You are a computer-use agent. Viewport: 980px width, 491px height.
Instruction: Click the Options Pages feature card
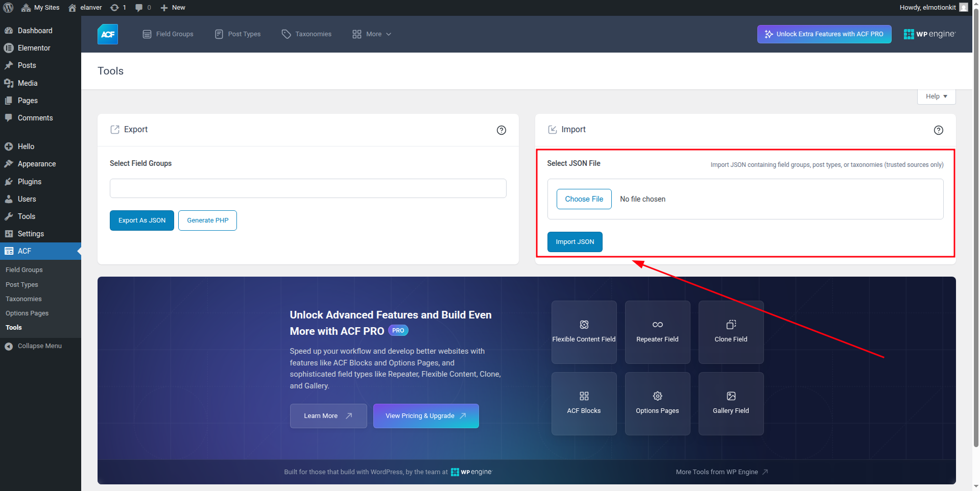[658, 404]
